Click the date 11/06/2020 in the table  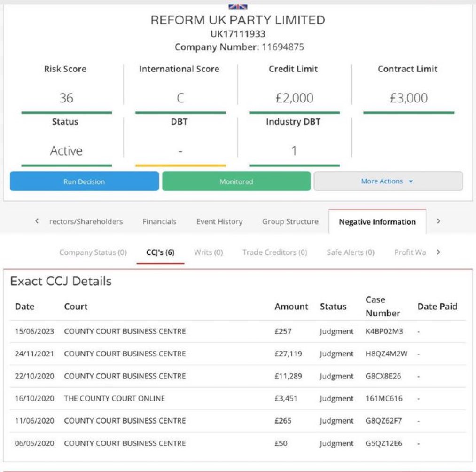coord(34,421)
